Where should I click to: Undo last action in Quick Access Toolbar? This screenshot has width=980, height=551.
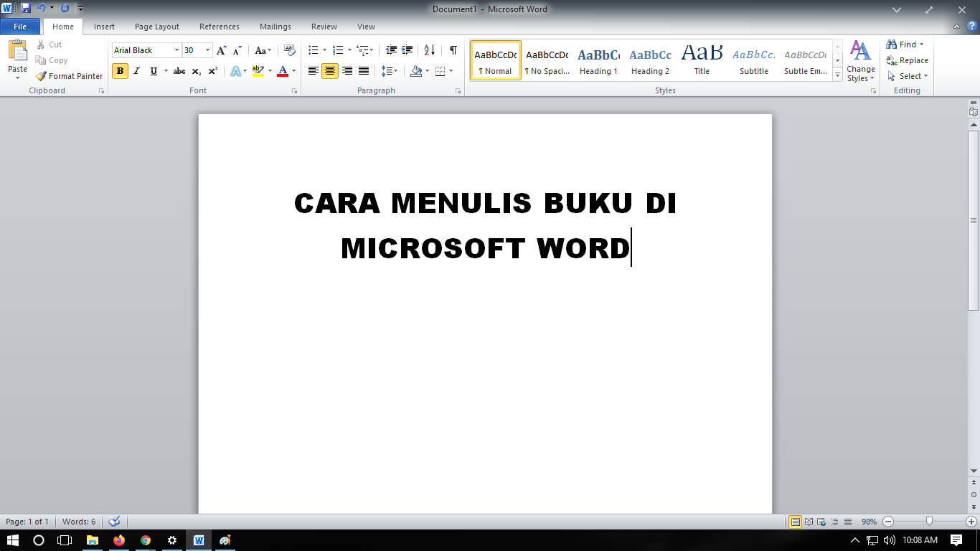click(x=42, y=8)
